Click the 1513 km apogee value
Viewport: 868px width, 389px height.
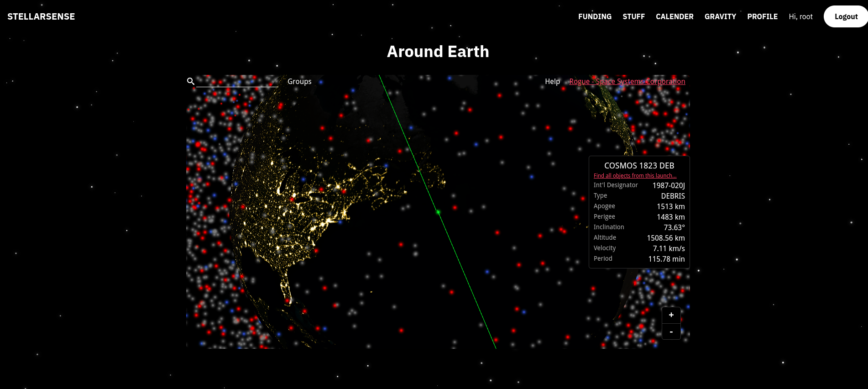pos(670,206)
